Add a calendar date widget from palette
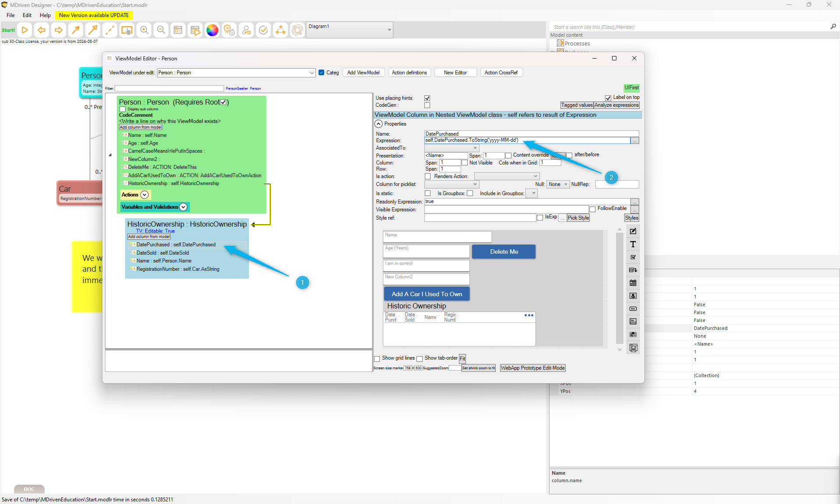The height and width of the screenshot is (504, 840). tap(633, 283)
